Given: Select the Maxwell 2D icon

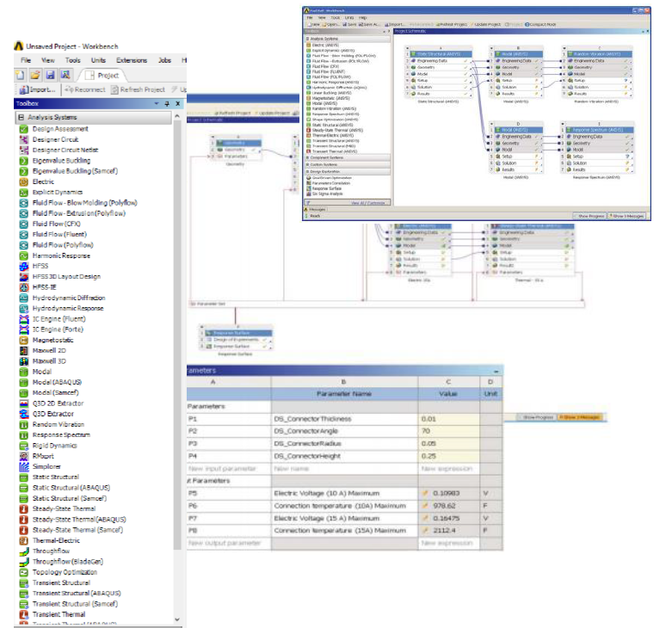Looking at the screenshot, I should pyautogui.click(x=24, y=350).
